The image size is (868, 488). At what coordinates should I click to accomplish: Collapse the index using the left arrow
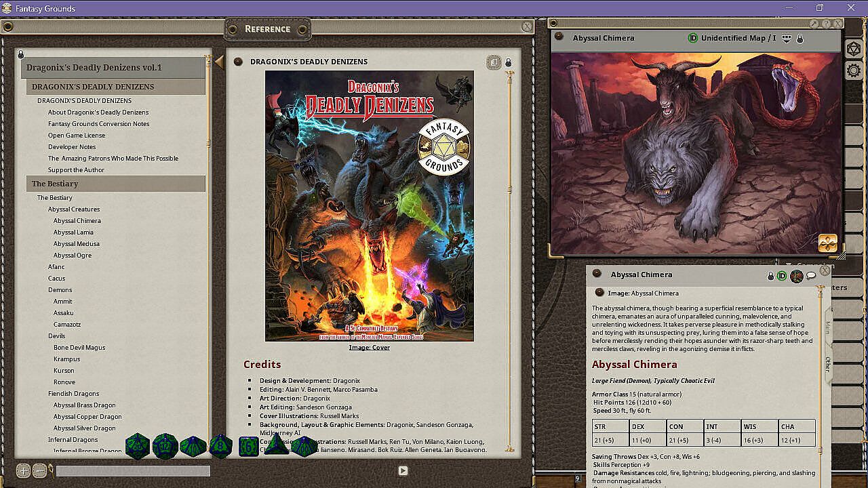(219, 62)
